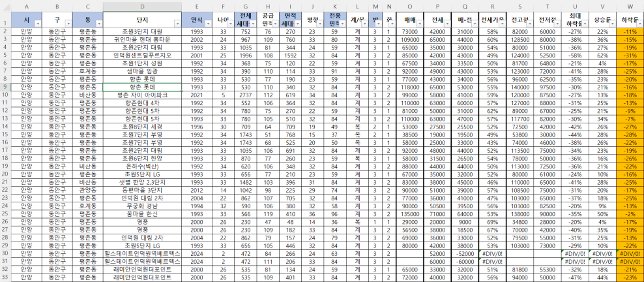Click the cell '꿈마을 한신'
The height and width of the screenshot is (282, 644).
click(x=142, y=215)
